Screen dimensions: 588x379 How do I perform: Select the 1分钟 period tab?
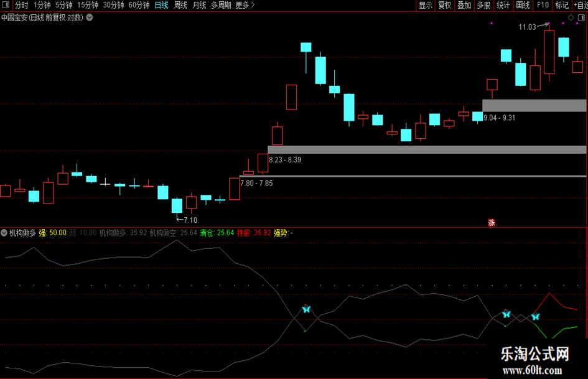coord(42,5)
